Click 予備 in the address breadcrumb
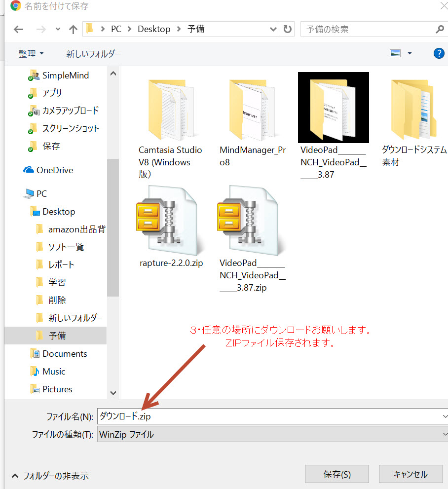 coord(196,29)
